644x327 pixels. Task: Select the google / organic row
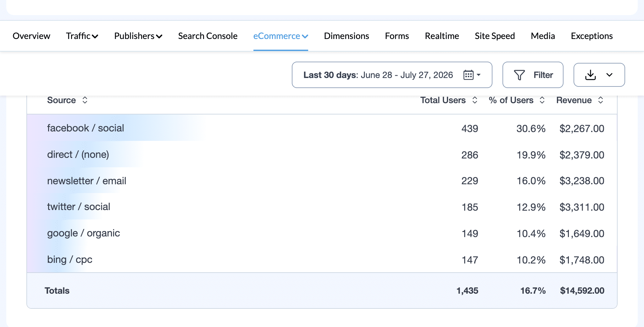coord(322,233)
